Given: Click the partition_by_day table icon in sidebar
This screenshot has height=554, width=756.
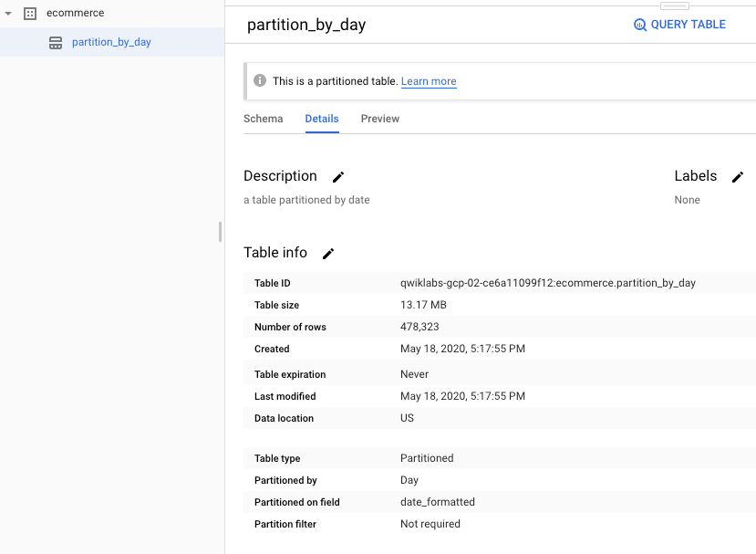Looking at the screenshot, I should point(56,43).
